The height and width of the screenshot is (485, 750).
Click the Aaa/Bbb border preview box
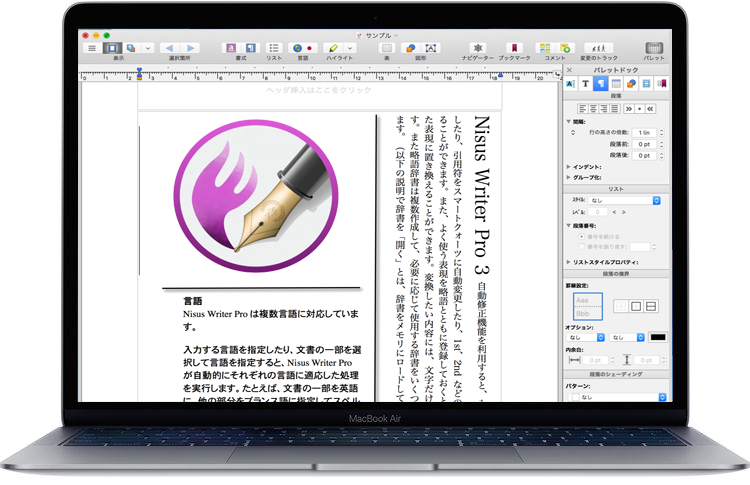click(x=588, y=307)
